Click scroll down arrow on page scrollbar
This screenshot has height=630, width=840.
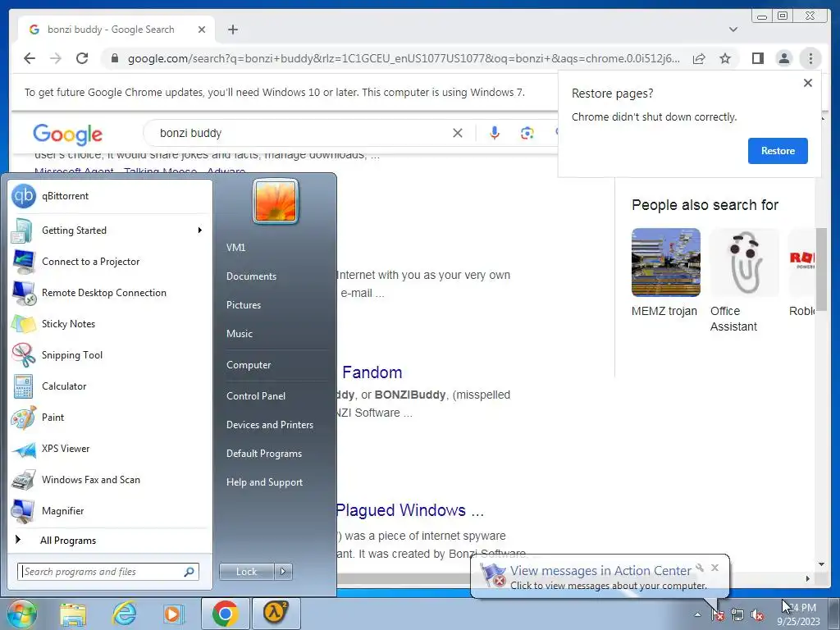[821, 564]
